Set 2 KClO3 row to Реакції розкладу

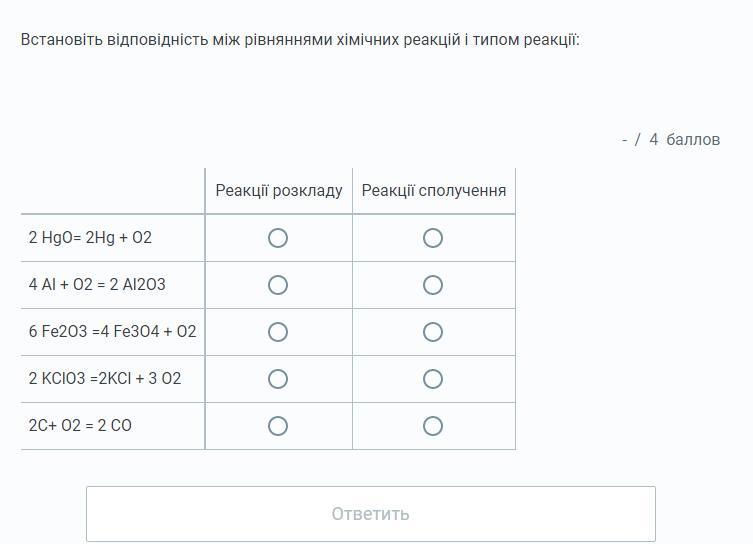pos(278,379)
